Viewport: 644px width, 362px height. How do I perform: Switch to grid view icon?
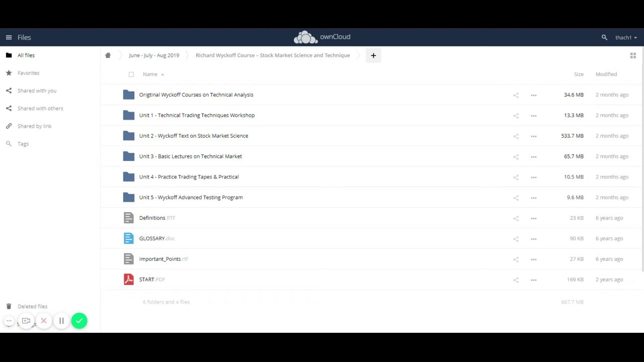(633, 55)
